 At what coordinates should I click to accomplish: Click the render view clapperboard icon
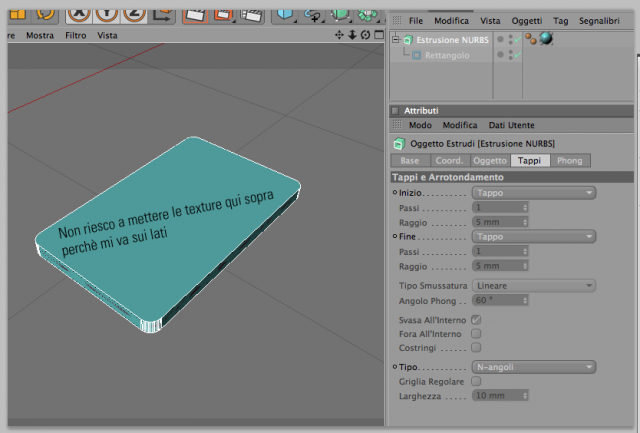(x=195, y=15)
